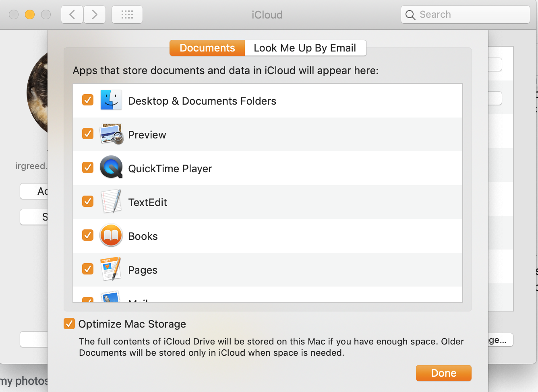Select the Preview row label
This screenshot has height=392, width=538.
click(147, 135)
